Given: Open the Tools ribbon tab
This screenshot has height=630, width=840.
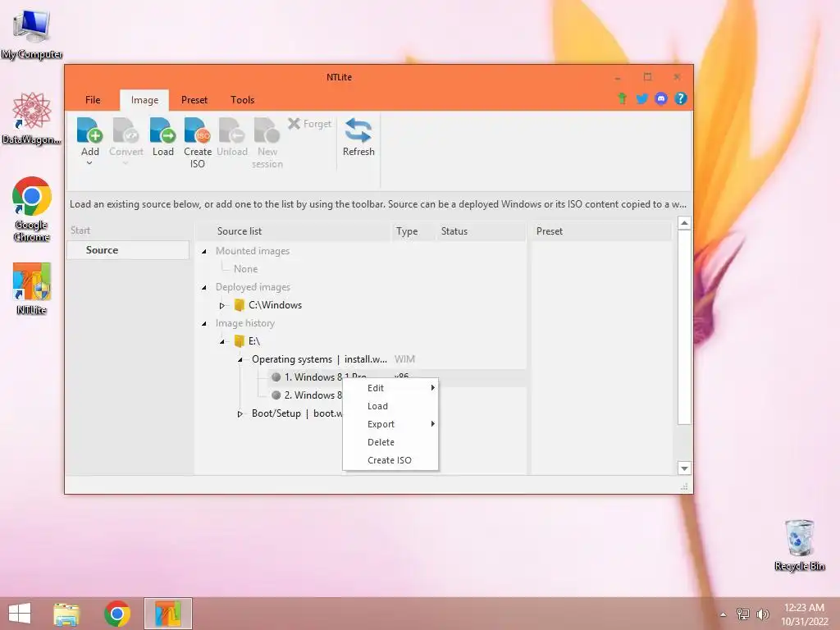Looking at the screenshot, I should click(x=242, y=99).
